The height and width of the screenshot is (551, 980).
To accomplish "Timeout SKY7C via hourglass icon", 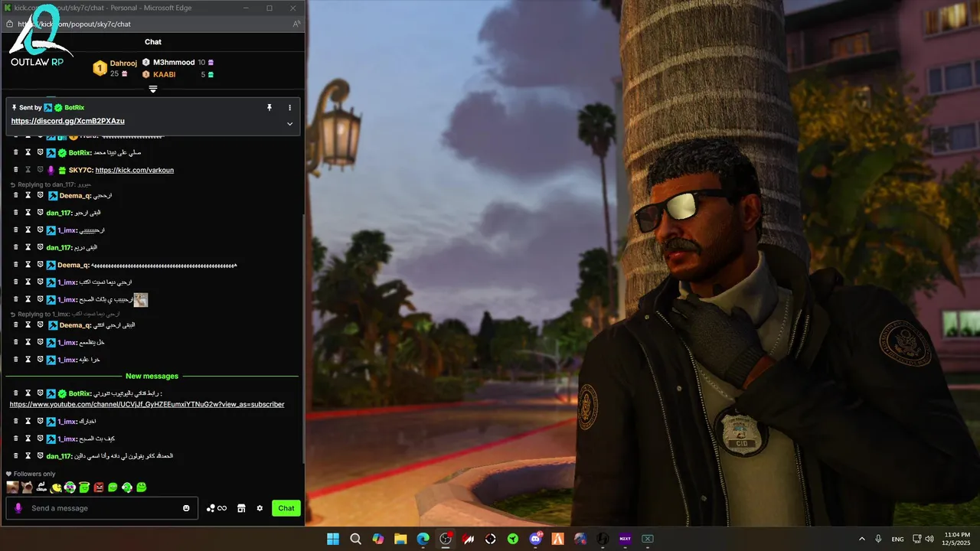I will tap(28, 170).
